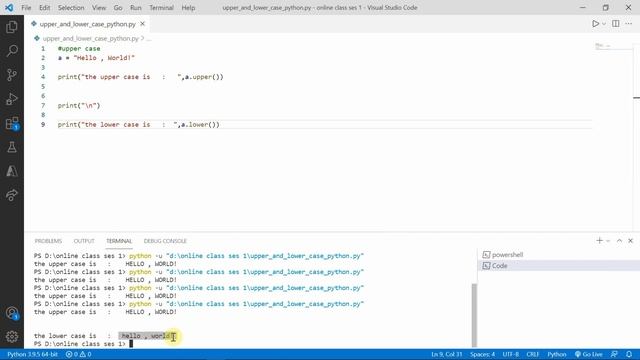Open the Go menu

[x=118, y=8]
